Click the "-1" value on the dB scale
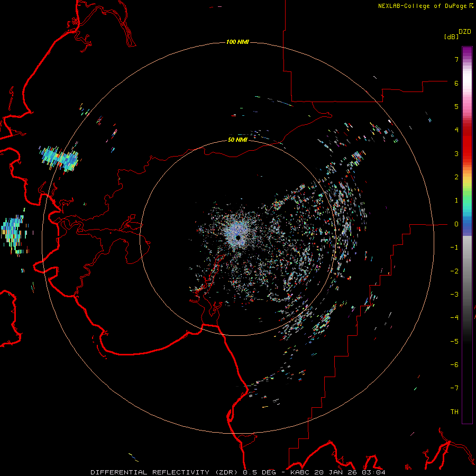Image resolution: width=476 pixels, height=476 pixels. click(x=454, y=248)
